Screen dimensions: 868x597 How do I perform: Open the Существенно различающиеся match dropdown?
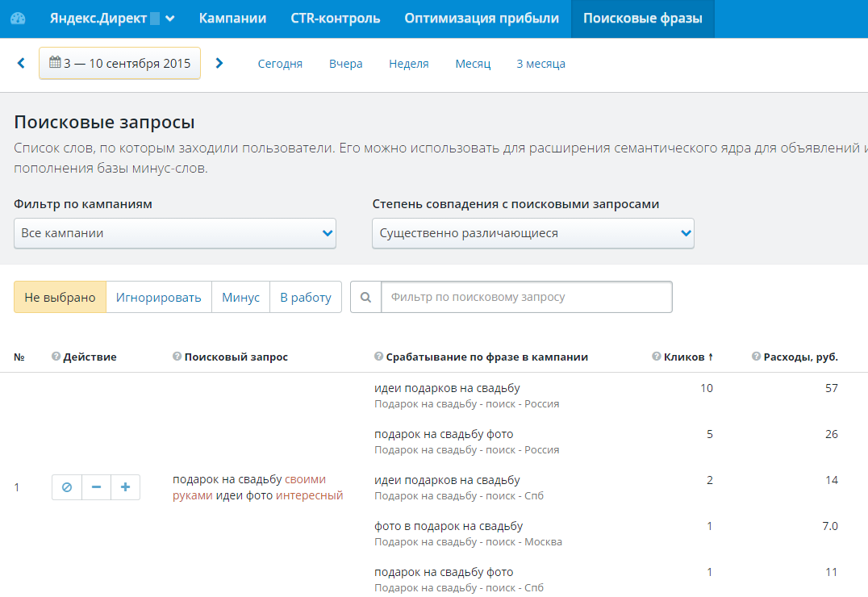[532, 233]
